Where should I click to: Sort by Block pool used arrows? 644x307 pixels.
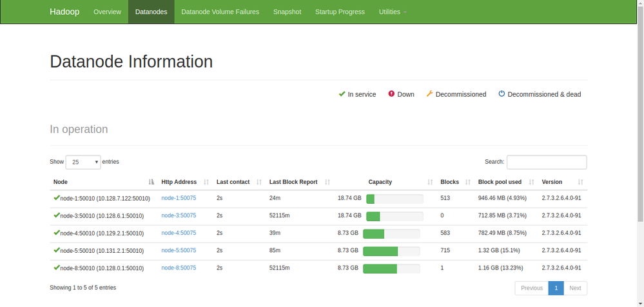[531, 183]
